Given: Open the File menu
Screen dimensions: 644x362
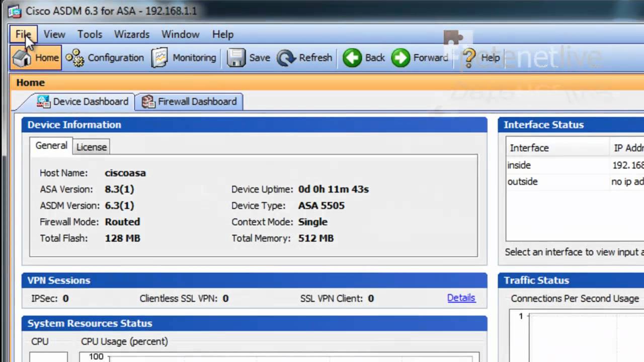Looking at the screenshot, I should (23, 34).
